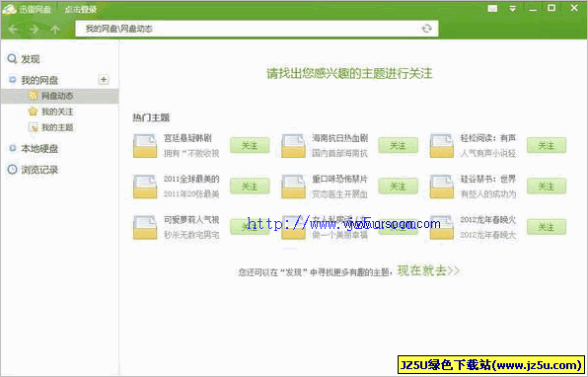Click the folder icon of 宫廷悬疑韩剧
This screenshot has height=377, width=588.
pyautogui.click(x=145, y=146)
